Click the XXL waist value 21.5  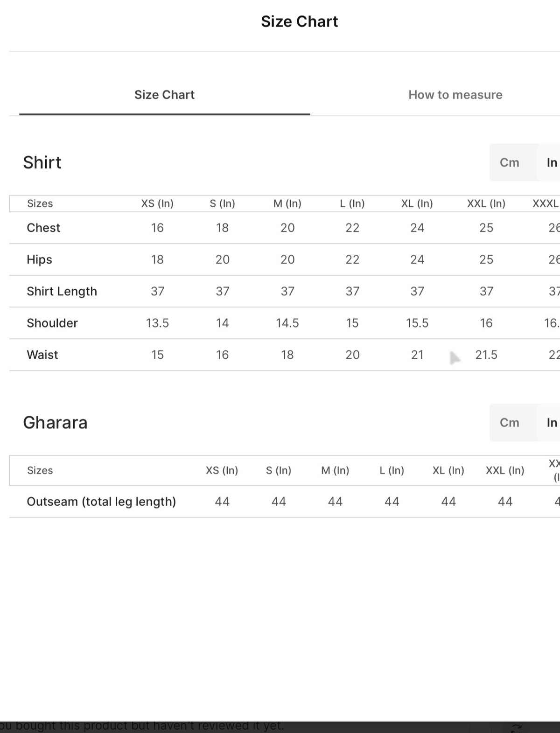click(x=486, y=355)
